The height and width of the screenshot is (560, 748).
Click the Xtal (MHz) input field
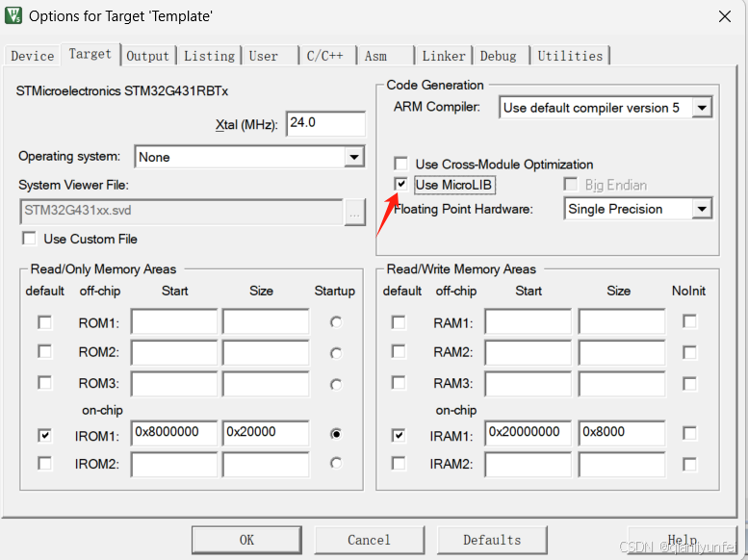click(325, 123)
